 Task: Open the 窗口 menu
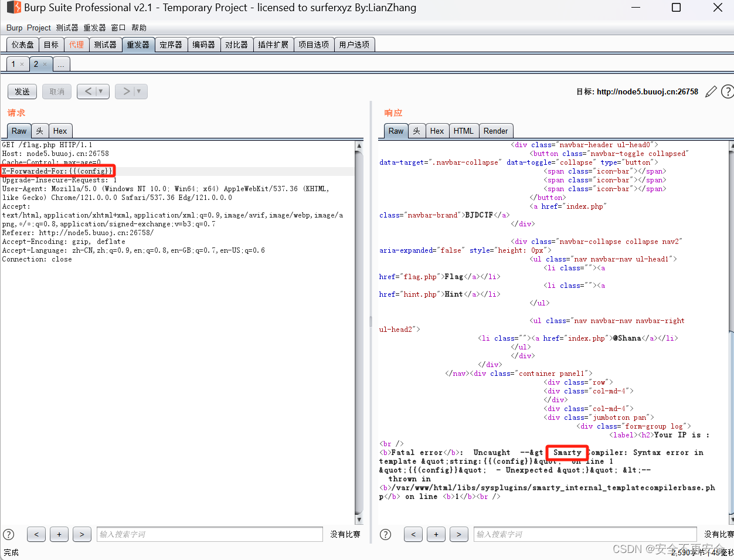[x=118, y=28]
